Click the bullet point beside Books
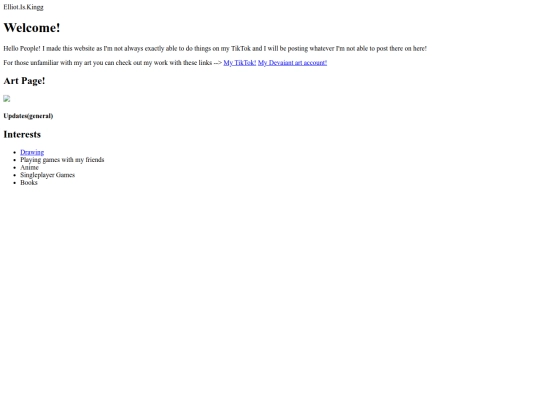This screenshot has width=540, height=405. 14,183
